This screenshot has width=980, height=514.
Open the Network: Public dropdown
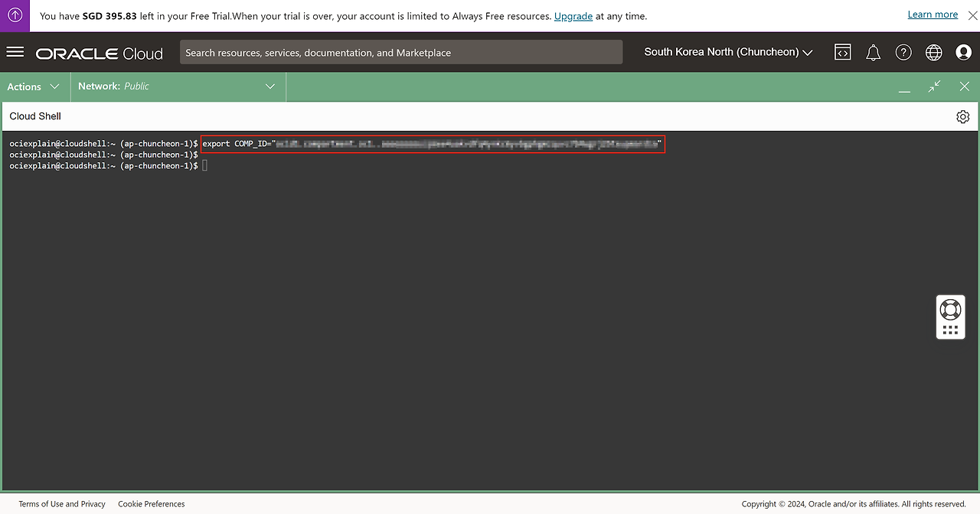pos(177,86)
